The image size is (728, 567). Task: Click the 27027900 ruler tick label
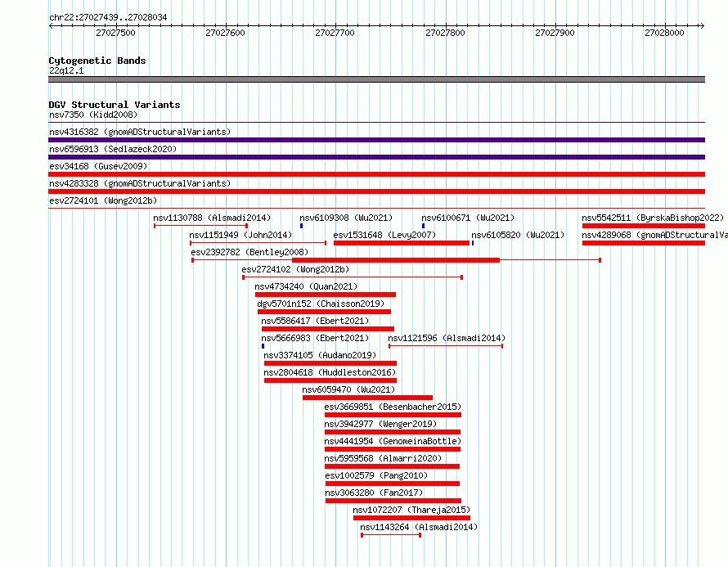pyautogui.click(x=555, y=33)
